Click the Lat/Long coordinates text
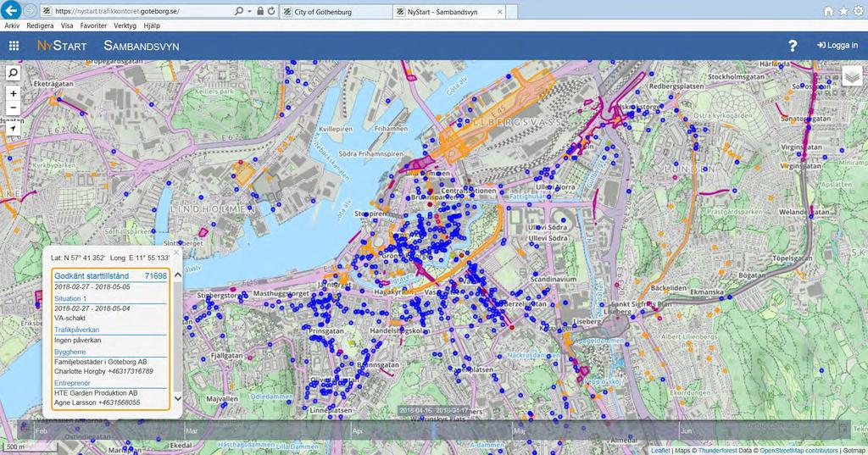 (110, 258)
